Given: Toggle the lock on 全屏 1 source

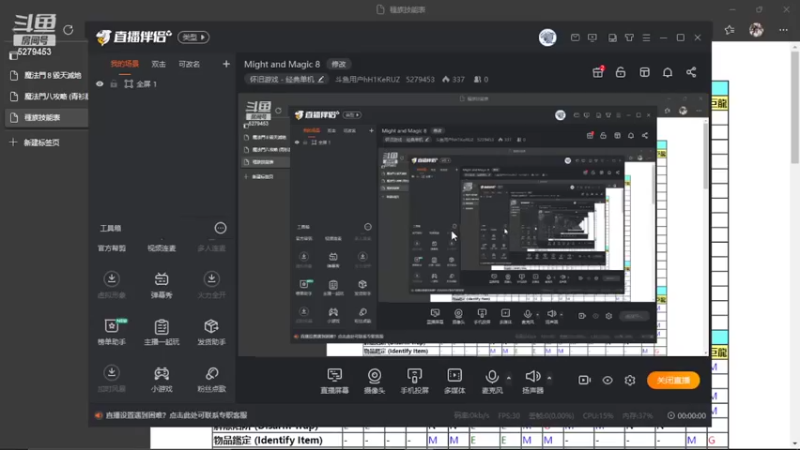Looking at the screenshot, I should tap(114, 84).
